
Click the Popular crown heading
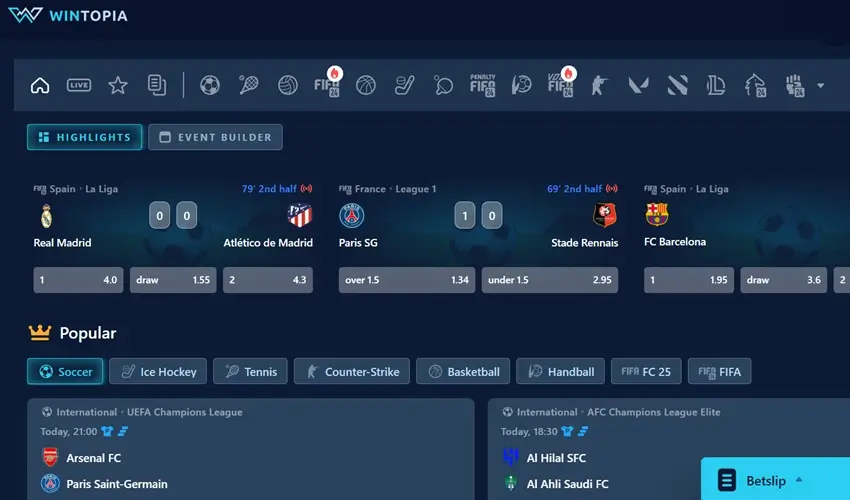(73, 333)
